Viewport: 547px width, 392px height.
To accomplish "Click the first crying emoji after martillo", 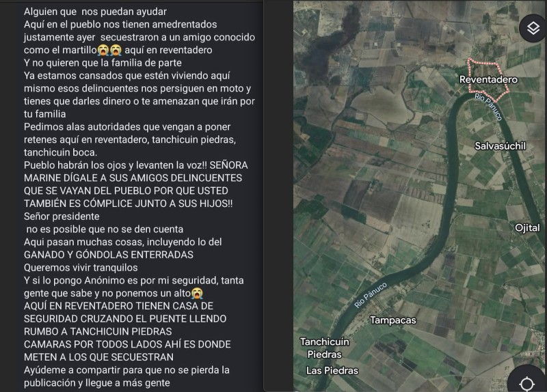I will [103, 50].
